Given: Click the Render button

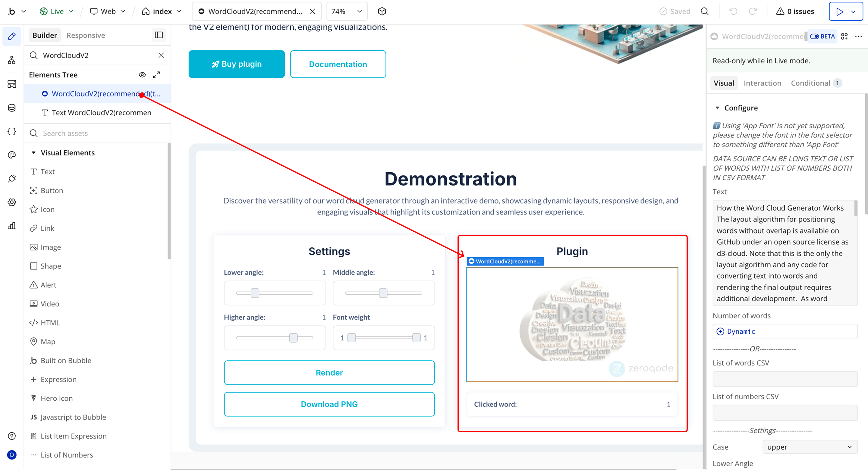Looking at the screenshot, I should 329,373.
